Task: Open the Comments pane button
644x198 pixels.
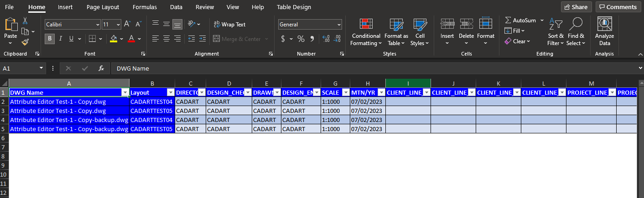Action: (618, 7)
